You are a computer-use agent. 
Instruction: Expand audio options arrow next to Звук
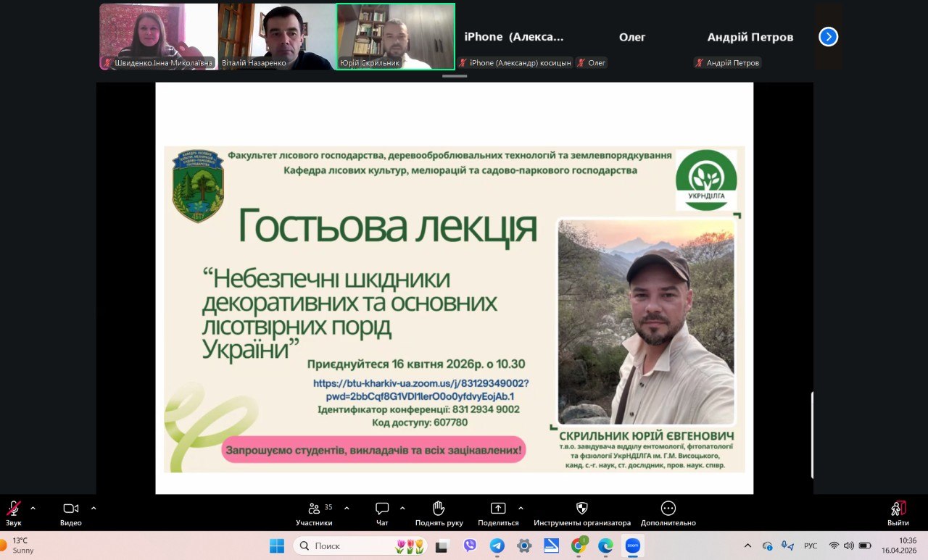point(33,508)
